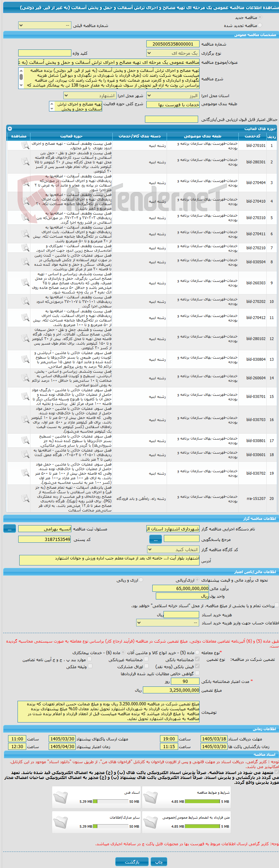The width and height of the screenshot is (279, 868).
Task: Toggle فیش بانکی (وجه نقد) checkbox
Action: (x=197, y=666)
